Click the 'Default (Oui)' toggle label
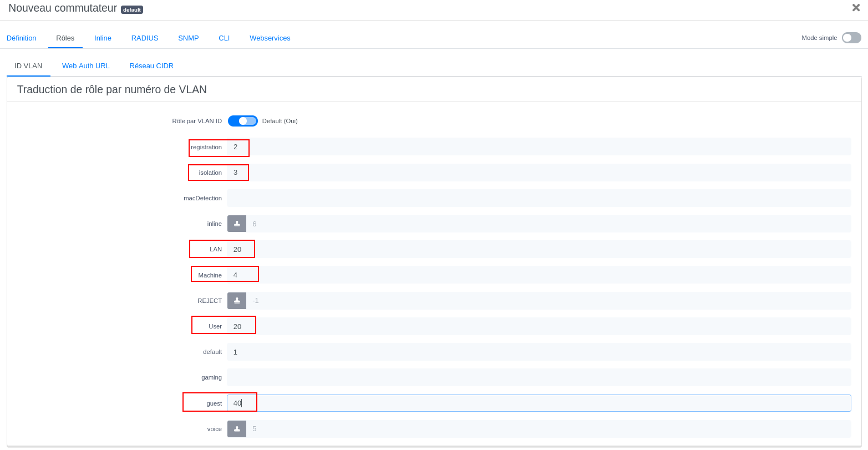Viewport: 868px width, 450px height. pyautogui.click(x=280, y=121)
